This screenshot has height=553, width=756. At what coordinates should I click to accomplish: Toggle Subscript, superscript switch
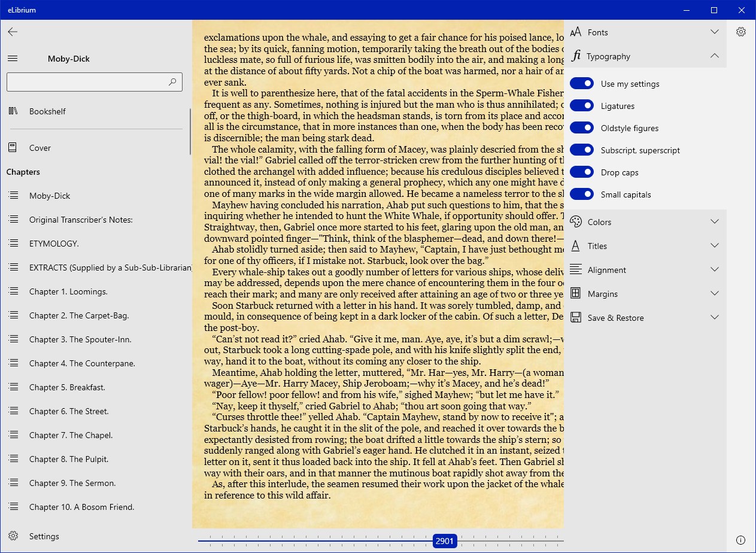(x=582, y=150)
